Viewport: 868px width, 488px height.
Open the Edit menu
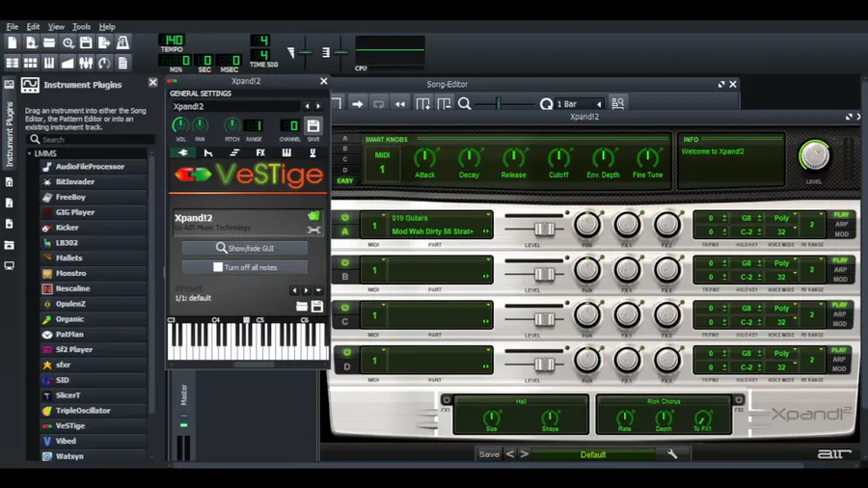coord(33,27)
